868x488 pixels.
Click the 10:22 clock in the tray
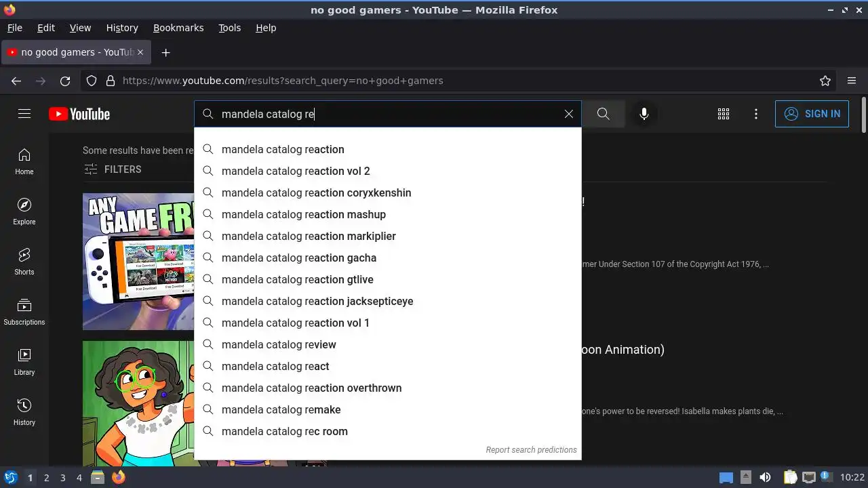coord(852,478)
